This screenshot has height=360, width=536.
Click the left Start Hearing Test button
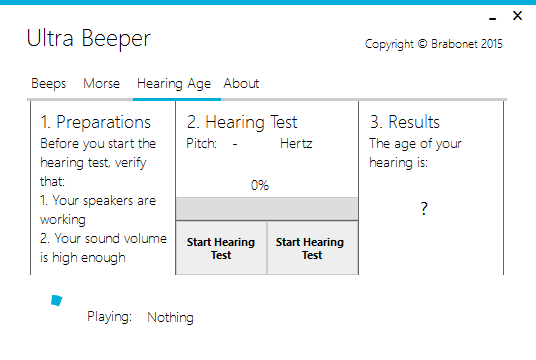pos(221,248)
